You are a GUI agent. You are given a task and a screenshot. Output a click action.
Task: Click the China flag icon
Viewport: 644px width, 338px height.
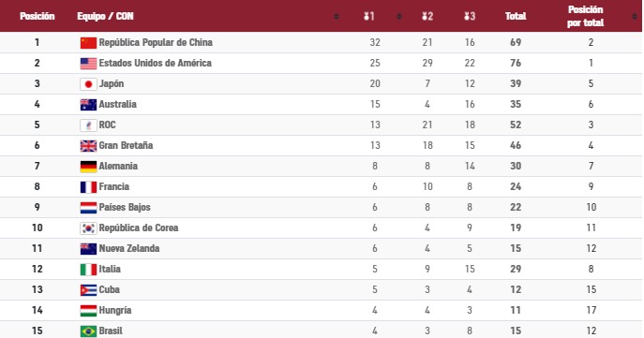pyautogui.click(x=88, y=43)
